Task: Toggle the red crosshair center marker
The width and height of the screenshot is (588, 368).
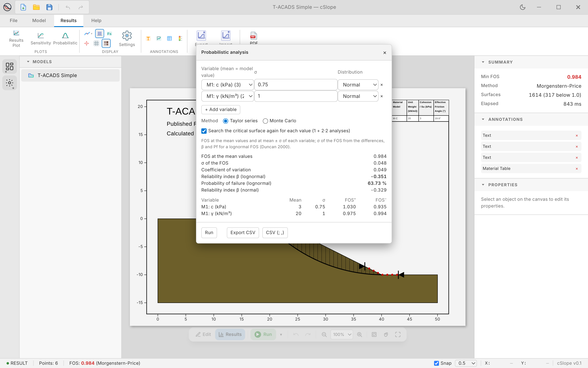Action: coord(87,43)
